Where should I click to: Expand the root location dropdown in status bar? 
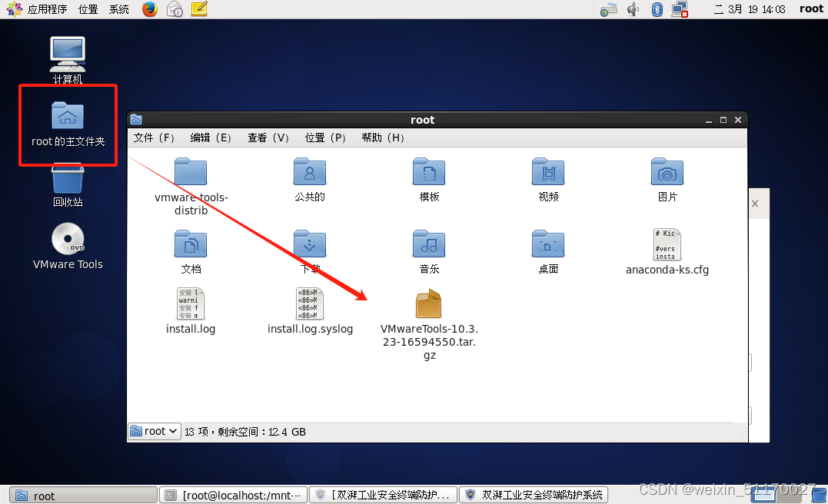tap(155, 431)
